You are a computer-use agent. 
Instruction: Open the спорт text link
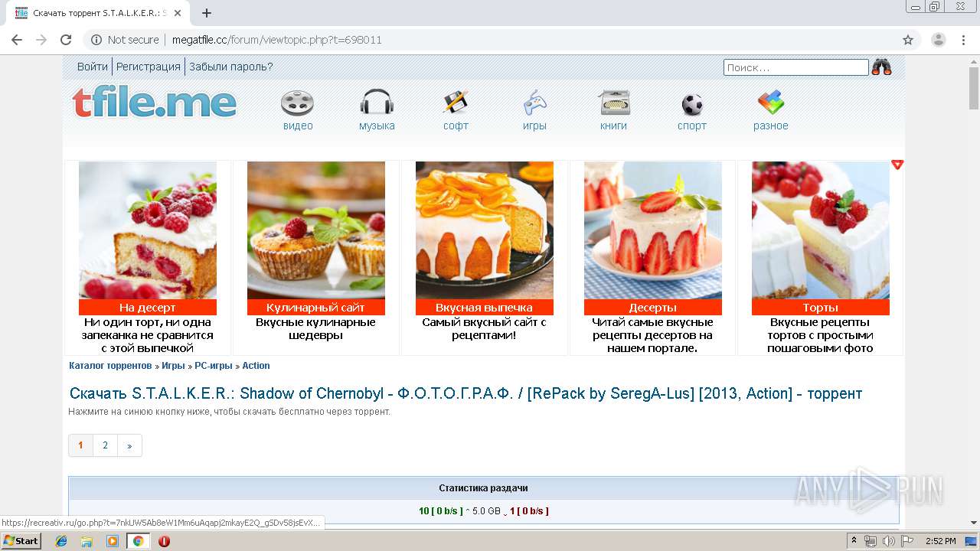coord(692,126)
